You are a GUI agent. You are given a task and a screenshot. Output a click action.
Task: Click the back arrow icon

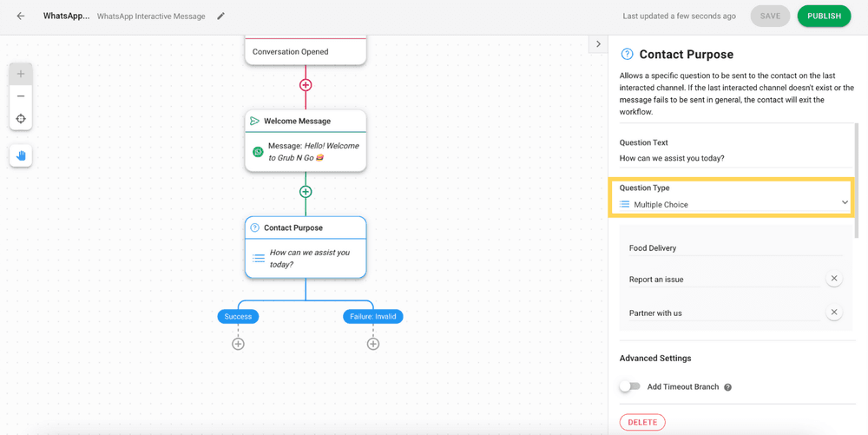(21, 16)
